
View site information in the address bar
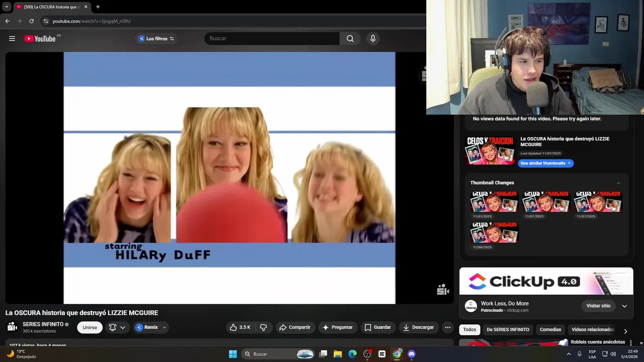pyautogui.click(x=46, y=21)
